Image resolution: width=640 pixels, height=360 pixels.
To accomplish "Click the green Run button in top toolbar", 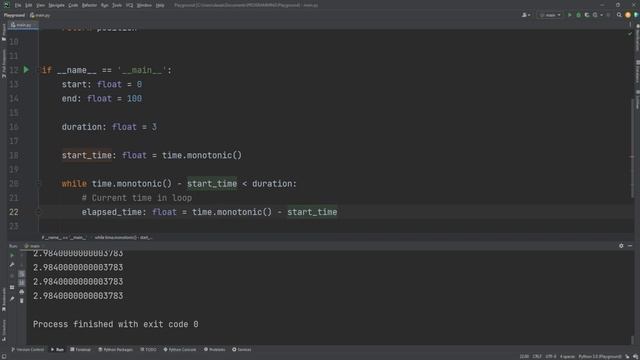I will pyautogui.click(x=570, y=15).
